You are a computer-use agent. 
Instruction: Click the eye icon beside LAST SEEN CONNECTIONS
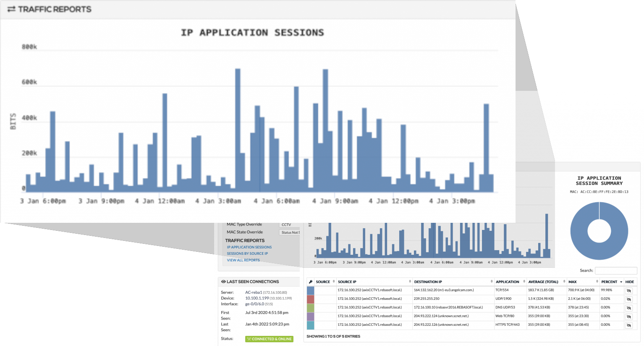coord(223,282)
